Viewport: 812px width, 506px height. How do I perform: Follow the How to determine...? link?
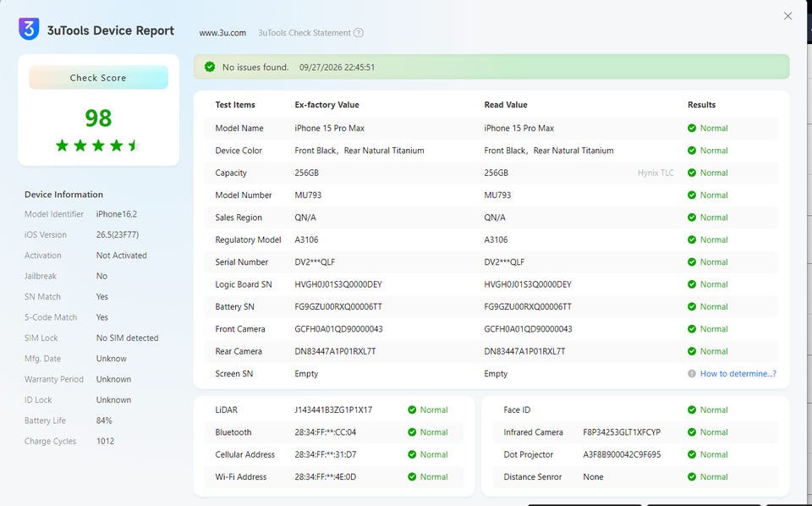[x=738, y=373]
